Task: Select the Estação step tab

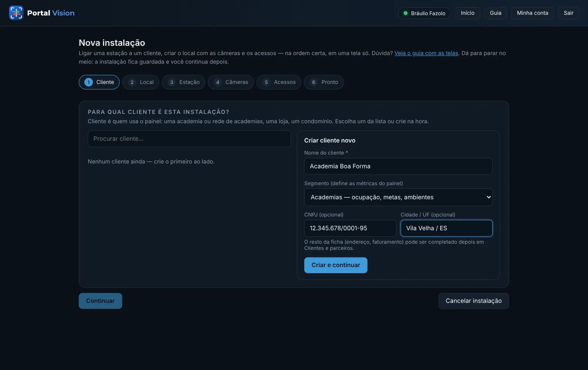Action: [183, 82]
